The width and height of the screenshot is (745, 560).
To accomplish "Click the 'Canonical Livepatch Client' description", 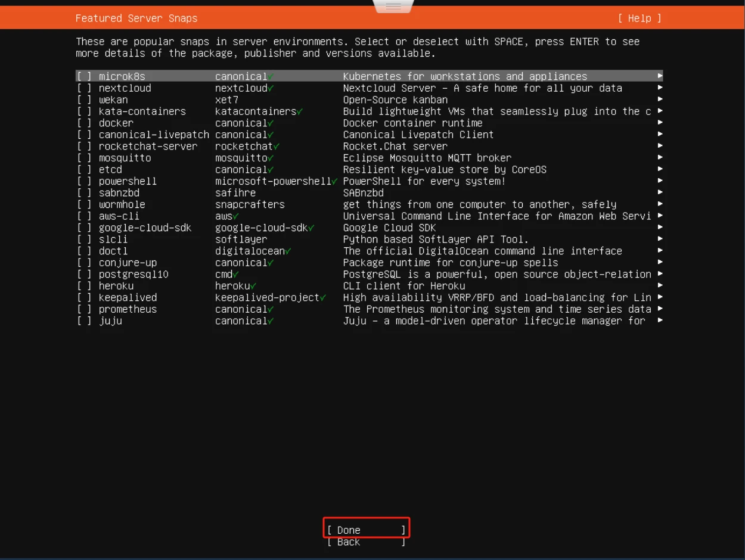I will [x=418, y=135].
